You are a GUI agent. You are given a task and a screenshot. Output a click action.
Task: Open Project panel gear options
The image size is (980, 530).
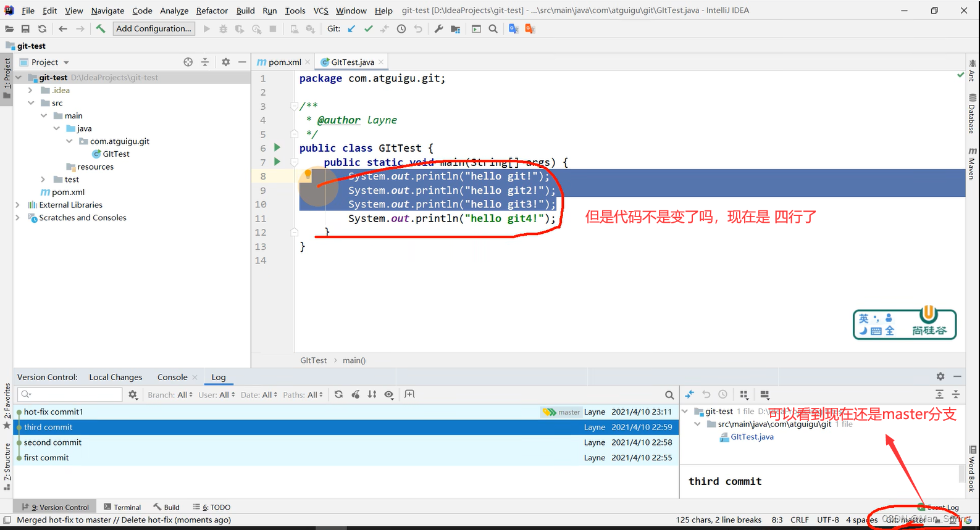coord(226,62)
